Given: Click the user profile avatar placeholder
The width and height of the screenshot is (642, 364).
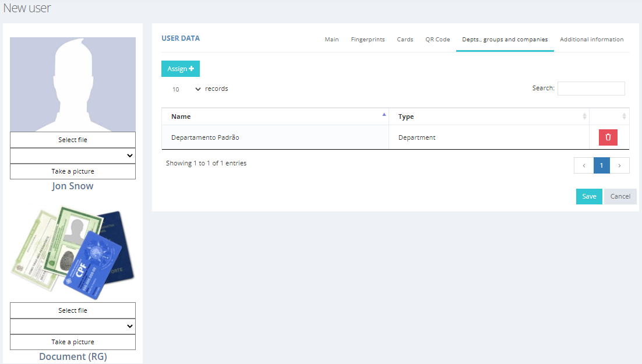Looking at the screenshot, I should tap(73, 84).
